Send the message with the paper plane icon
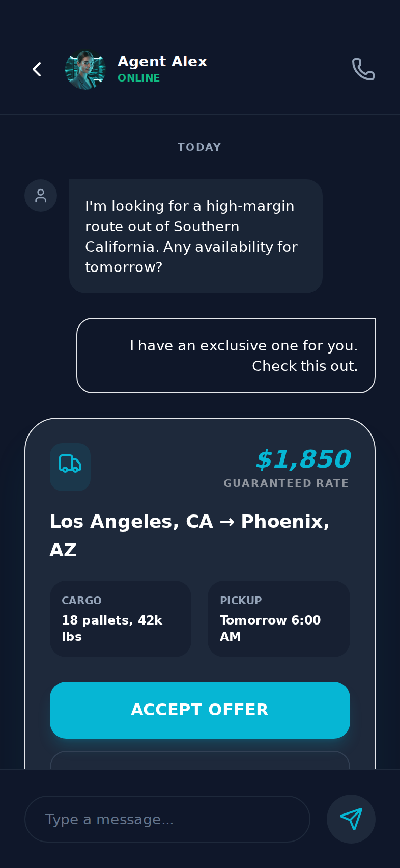This screenshot has width=400, height=868. coord(351,819)
